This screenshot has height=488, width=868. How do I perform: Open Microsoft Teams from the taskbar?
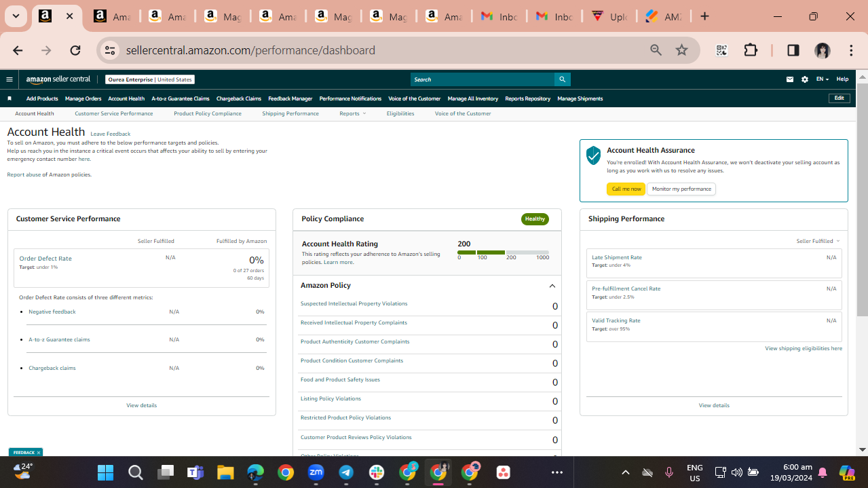click(195, 472)
